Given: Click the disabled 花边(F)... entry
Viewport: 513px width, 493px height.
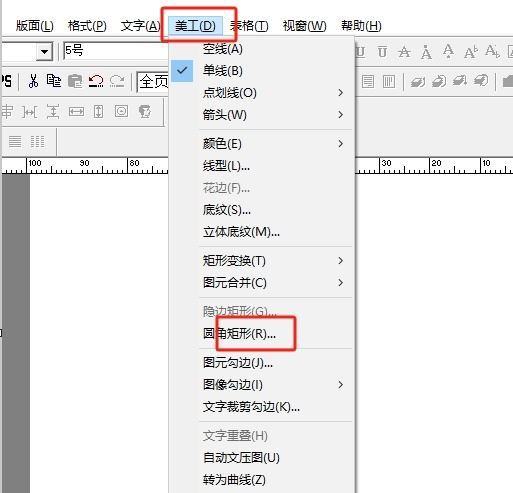Looking at the screenshot, I should [x=262, y=188].
